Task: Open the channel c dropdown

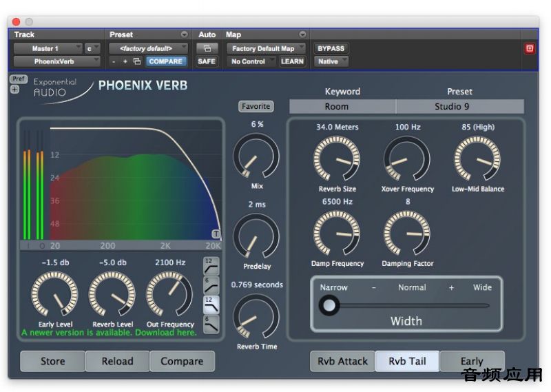Action: 92,48
